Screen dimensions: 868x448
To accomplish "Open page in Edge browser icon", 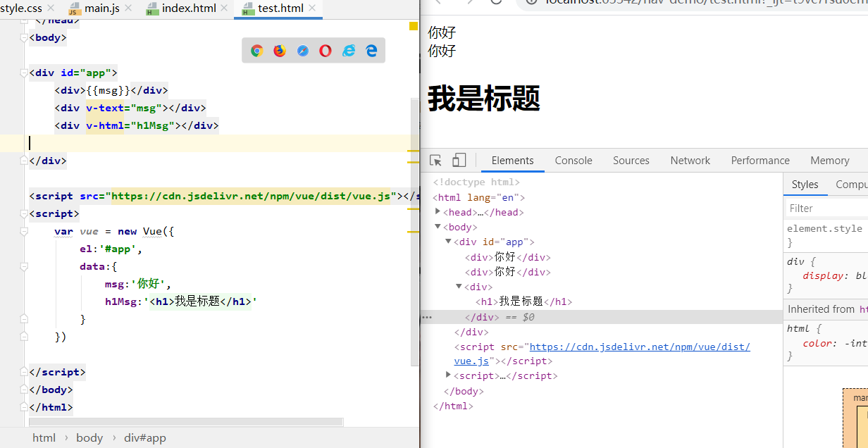I will 371,51.
